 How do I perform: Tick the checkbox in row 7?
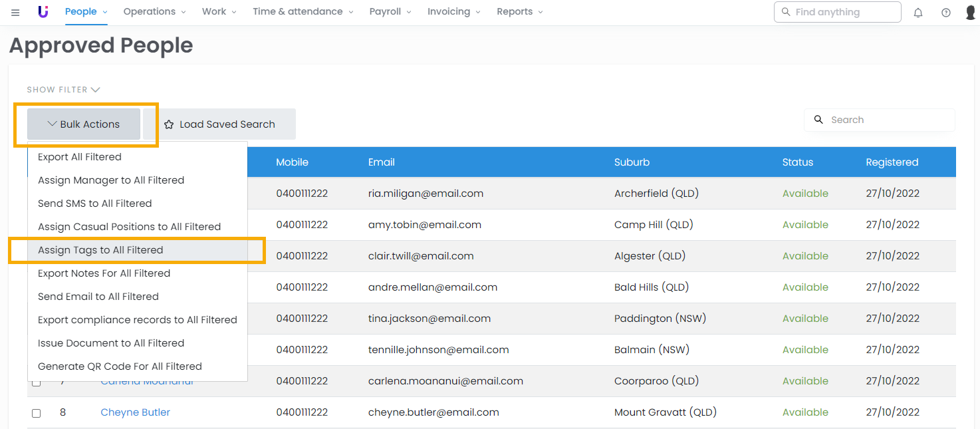point(37,382)
